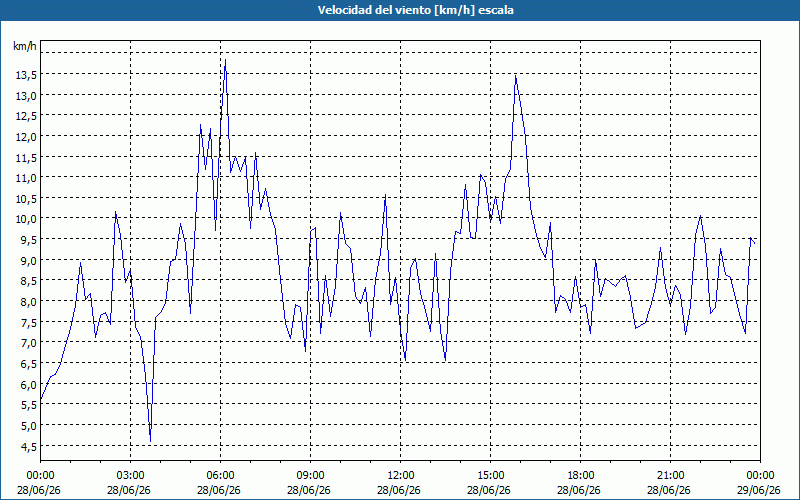Select the y-axis value 12,5
Image resolution: width=800 pixels, height=500 pixels.
(26, 116)
